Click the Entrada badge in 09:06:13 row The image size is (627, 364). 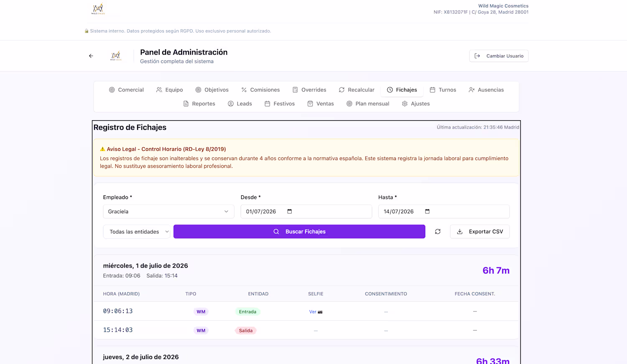click(247, 312)
